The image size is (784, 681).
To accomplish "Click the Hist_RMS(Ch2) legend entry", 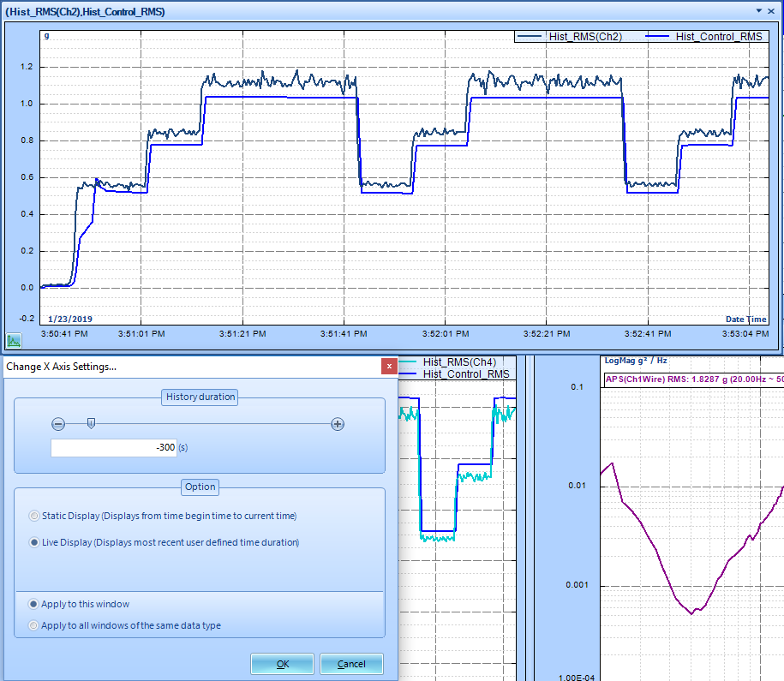I will (x=570, y=37).
